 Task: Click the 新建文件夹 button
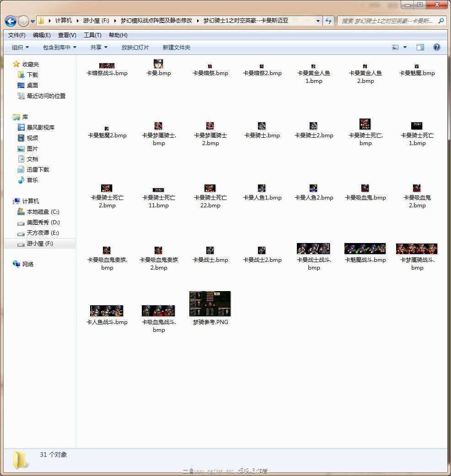pyautogui.click(x=176, y=47)
